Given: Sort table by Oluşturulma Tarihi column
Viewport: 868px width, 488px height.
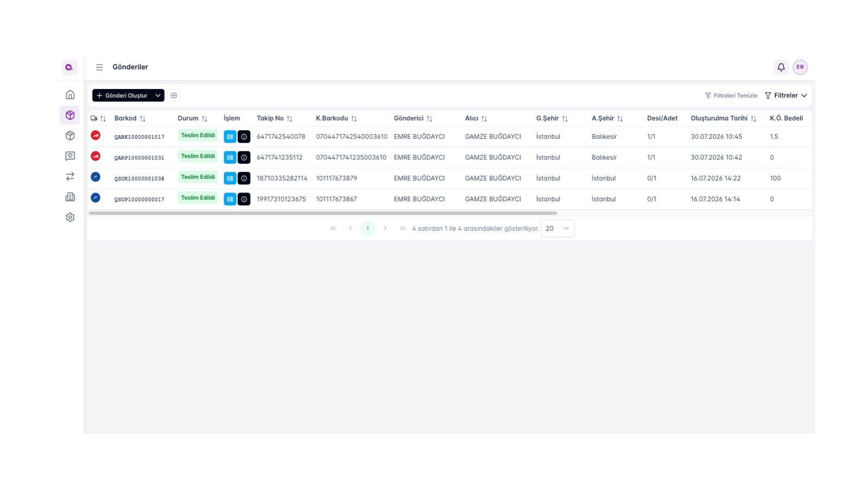Looking at the screenshot, I should (x=754, y=119).
